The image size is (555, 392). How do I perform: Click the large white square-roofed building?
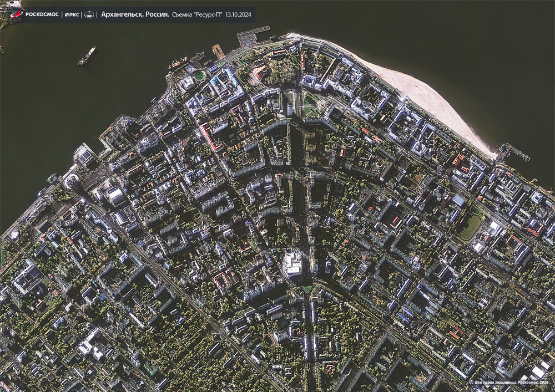(x=292, y=263)
